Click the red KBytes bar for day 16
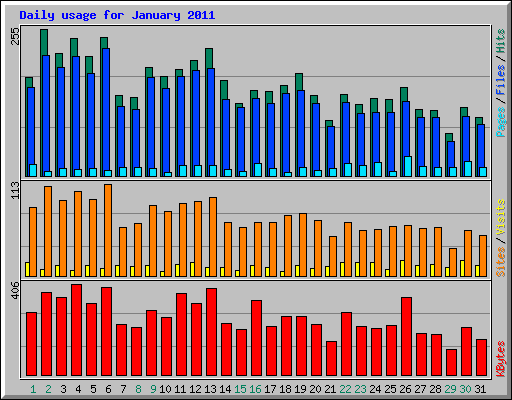 256,338
